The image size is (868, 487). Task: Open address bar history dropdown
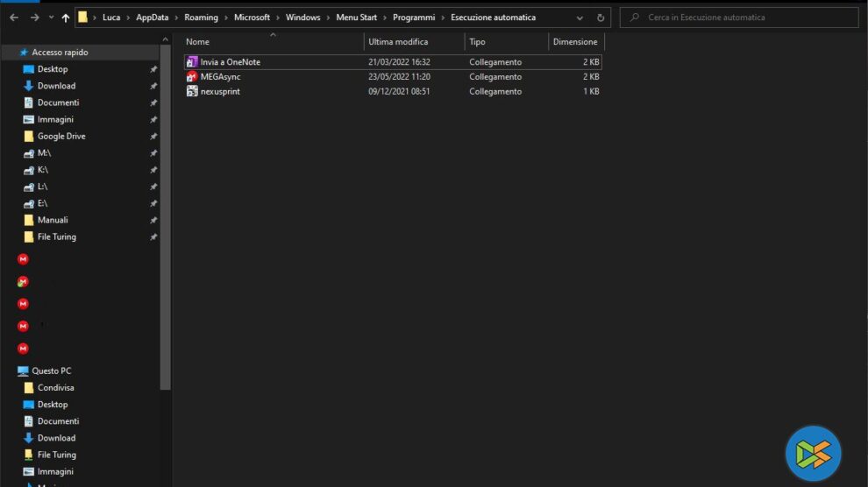[x=580, y=18]
